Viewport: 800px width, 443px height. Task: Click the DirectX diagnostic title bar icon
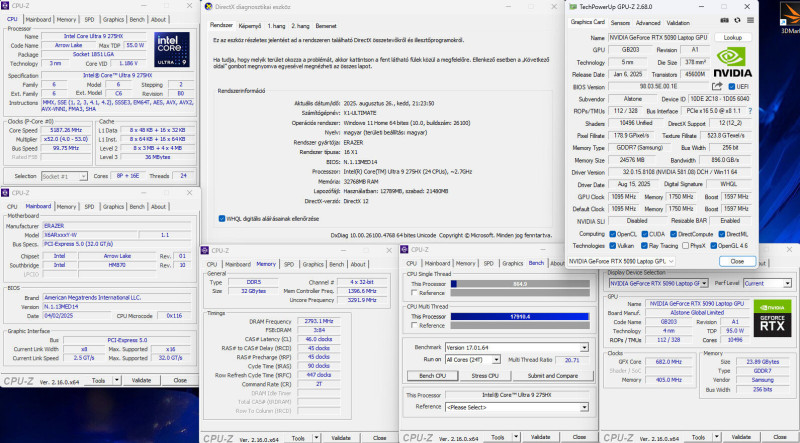coord(208,7)
